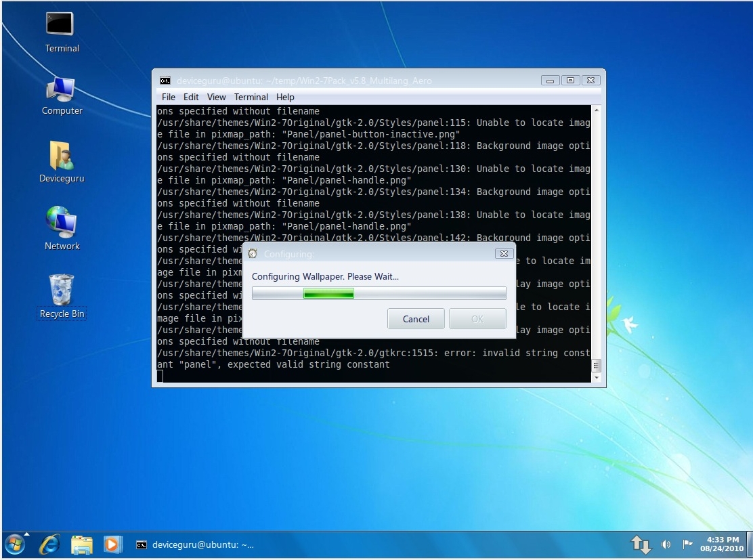The image size is (753, 560).
Task: Open the Help menu in terminal
Action: pos(285,97)
